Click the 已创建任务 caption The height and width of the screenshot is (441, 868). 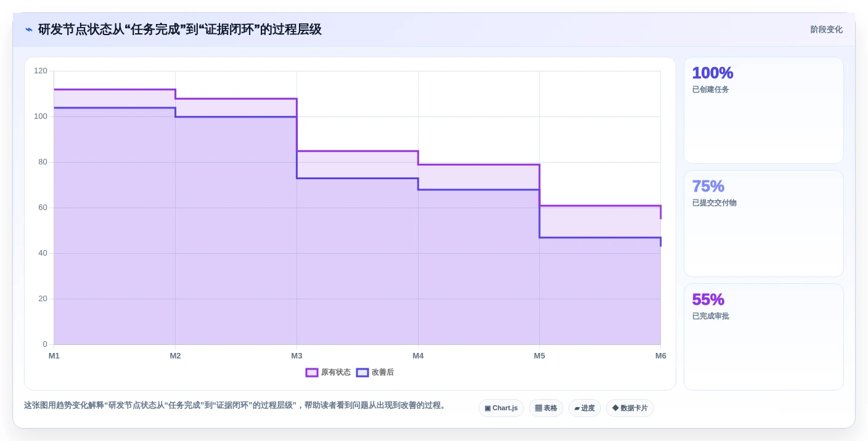[x=711, y=89]
